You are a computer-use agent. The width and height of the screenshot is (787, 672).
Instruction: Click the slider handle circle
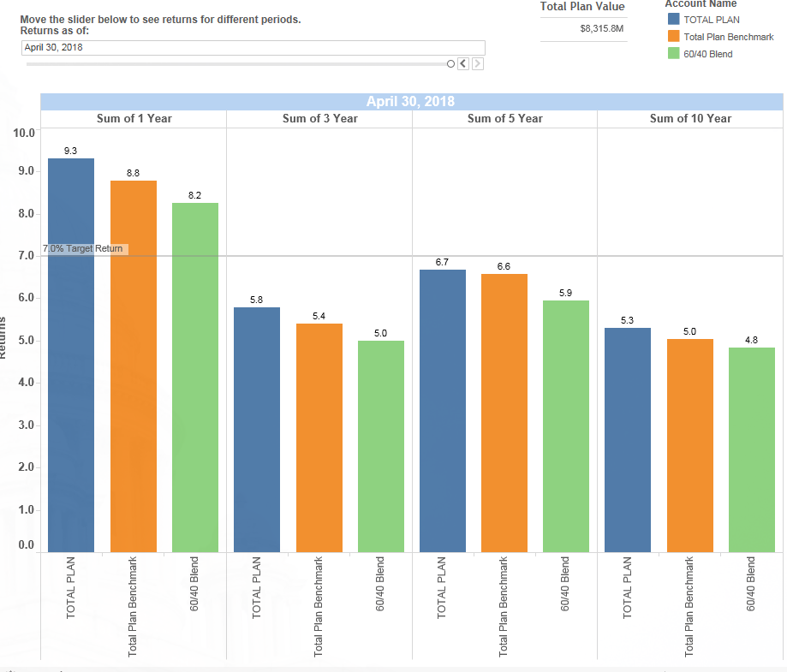tap(450, 63)
